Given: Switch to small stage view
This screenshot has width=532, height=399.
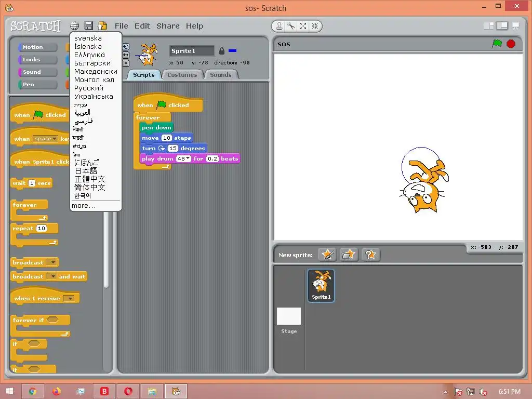Looking at the screenshot, I should [x=489, y=26].
